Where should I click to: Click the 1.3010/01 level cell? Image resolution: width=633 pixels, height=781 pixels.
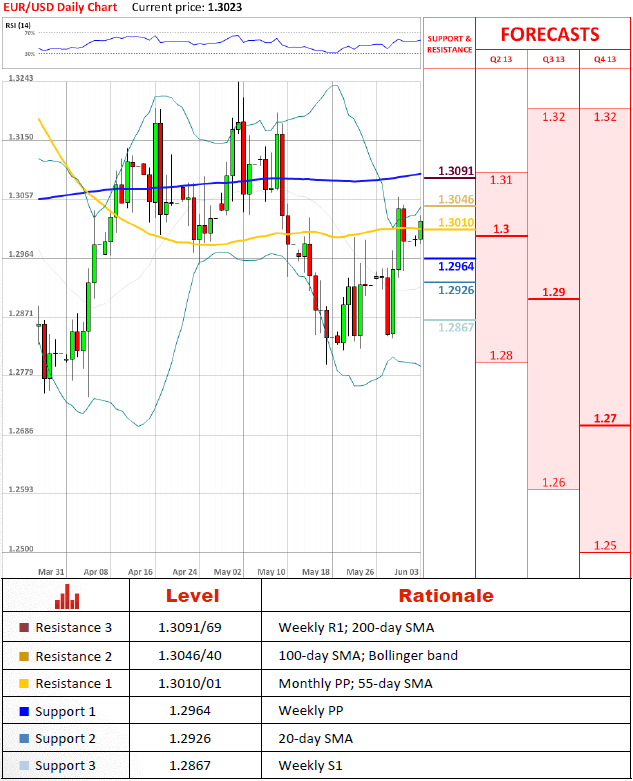point(190,683)
